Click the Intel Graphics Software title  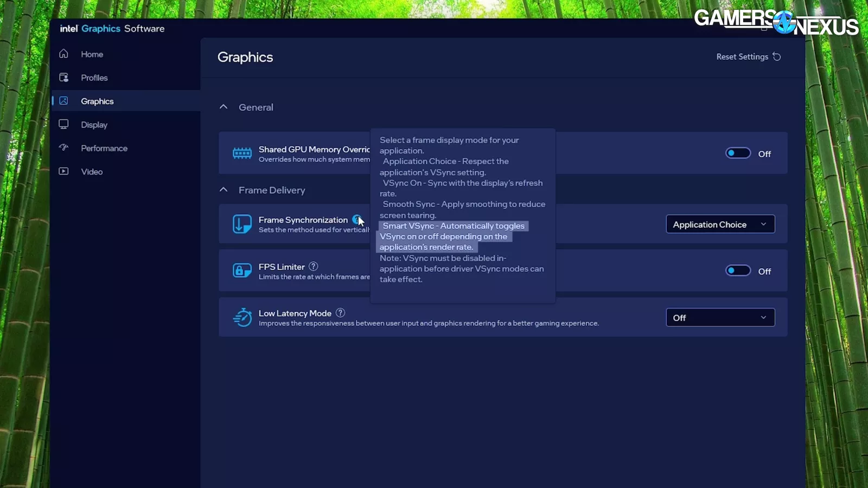(112, 29)
